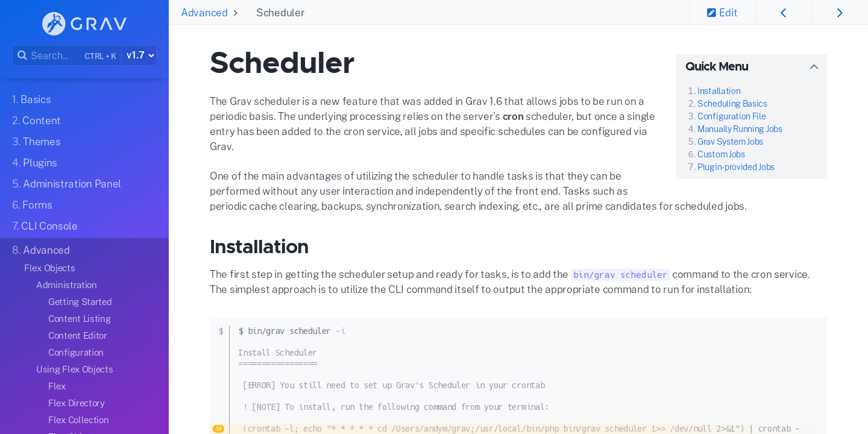This screenshot has width=868, height=434.
Task: Open Content Listing in the sidebar
Action: [x=80, y=319]
